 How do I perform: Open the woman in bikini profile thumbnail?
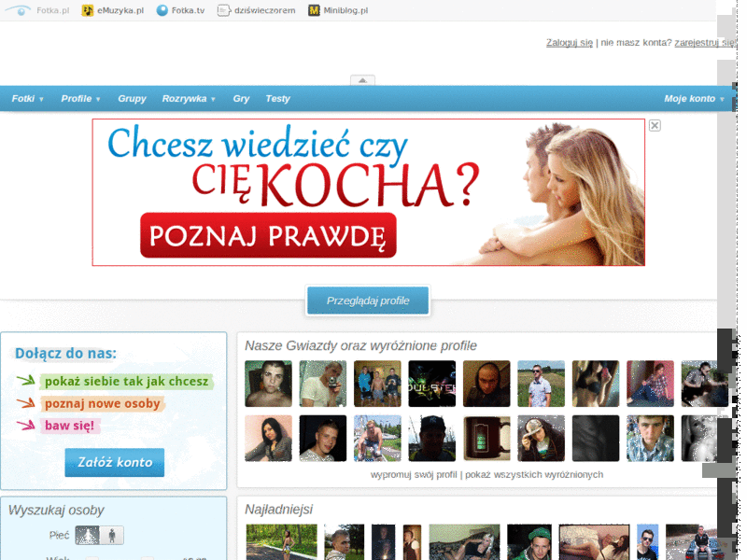pos(596,384)
